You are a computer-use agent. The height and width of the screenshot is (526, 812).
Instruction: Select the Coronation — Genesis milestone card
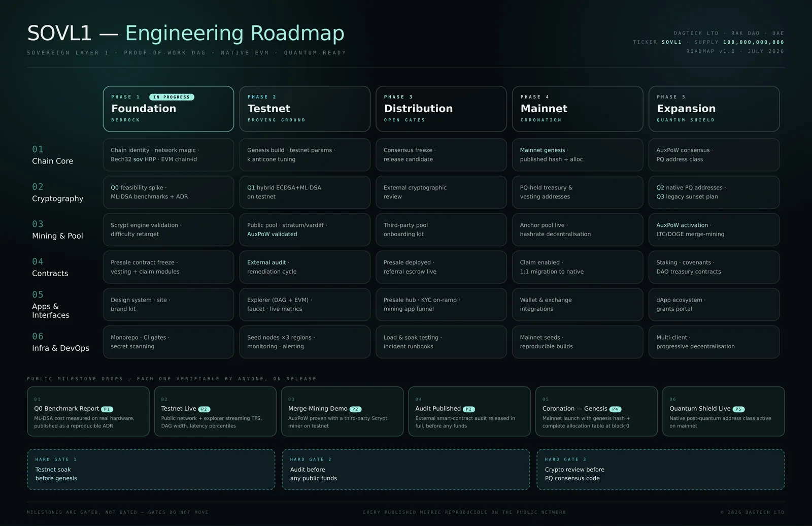click(x=596, y=411)
